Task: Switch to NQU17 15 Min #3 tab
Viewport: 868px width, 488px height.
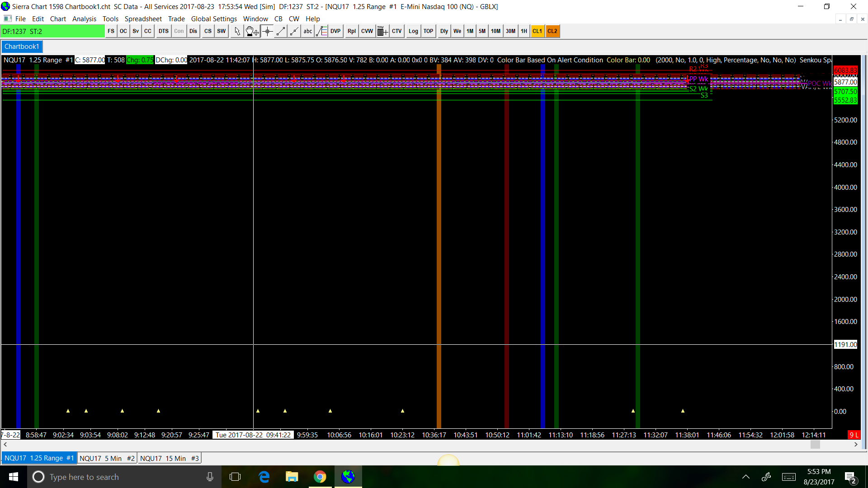Action: [169, 458]
